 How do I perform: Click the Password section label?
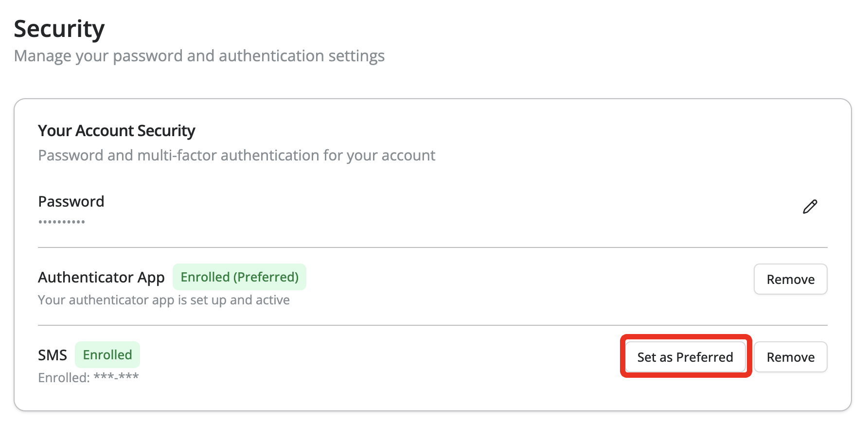(x=71, y=201)
